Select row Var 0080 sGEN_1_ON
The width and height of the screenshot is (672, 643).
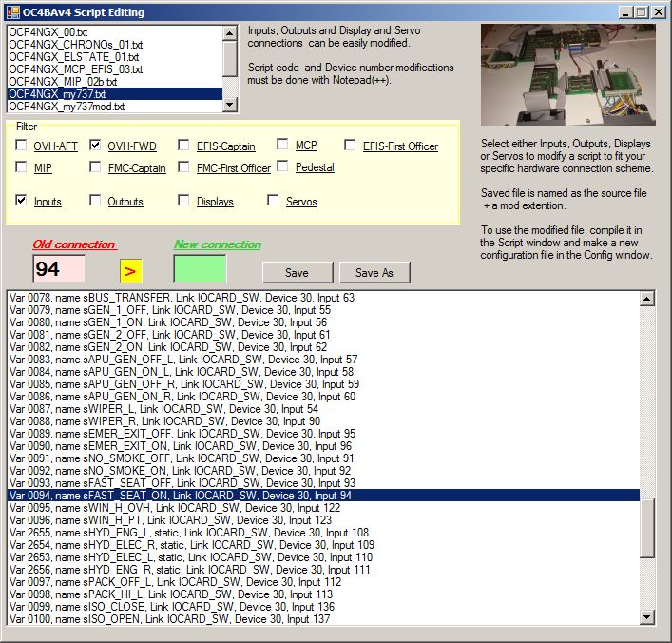[323, 322]
